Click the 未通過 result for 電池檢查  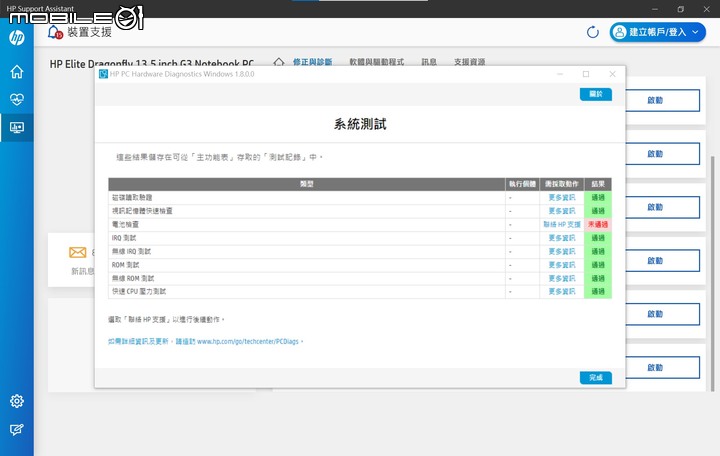pos(598,225)
